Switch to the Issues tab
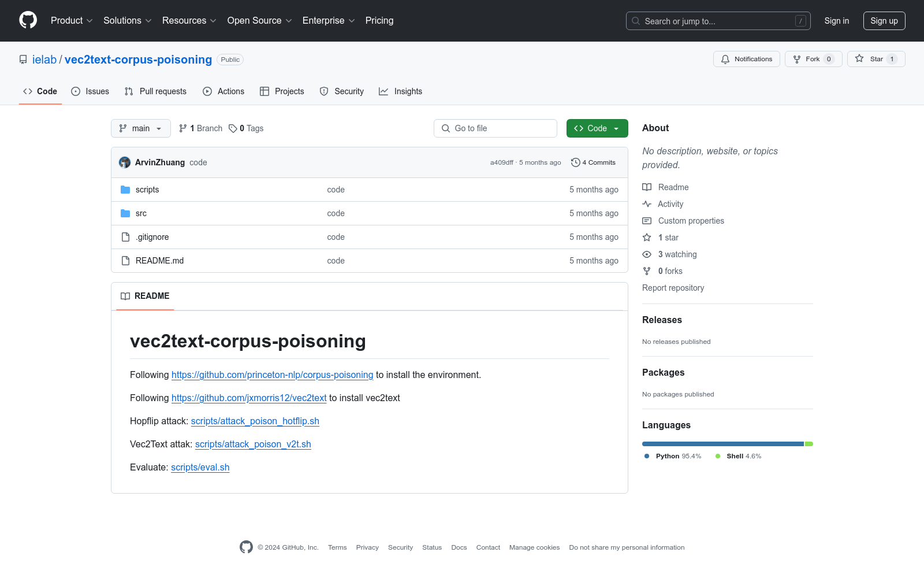 [90, 91]
